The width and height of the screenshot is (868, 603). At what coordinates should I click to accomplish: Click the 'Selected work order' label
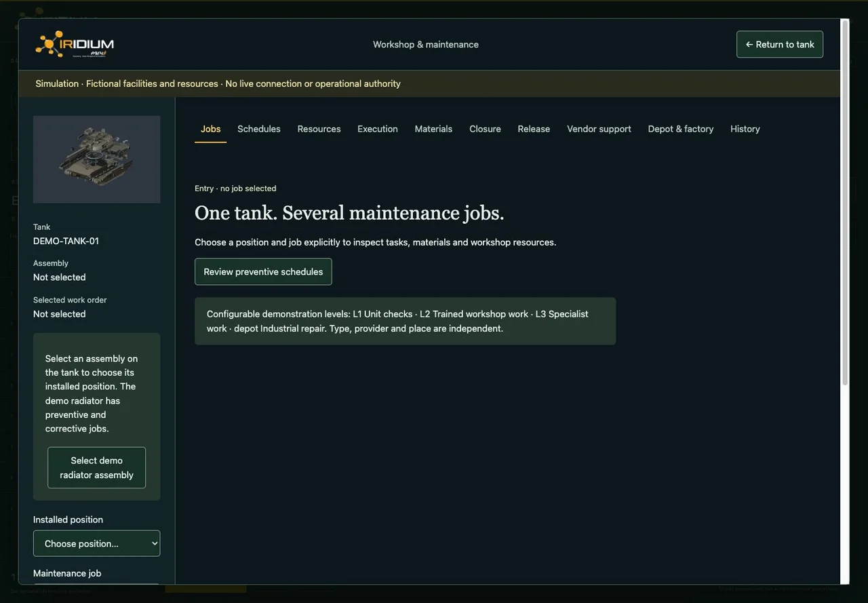[x=70, y=300]
